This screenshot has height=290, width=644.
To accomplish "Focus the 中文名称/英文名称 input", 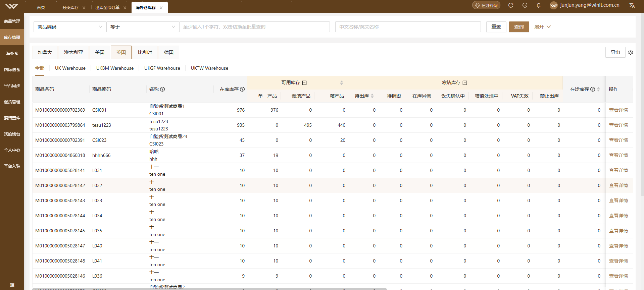I will pos(408,27).
